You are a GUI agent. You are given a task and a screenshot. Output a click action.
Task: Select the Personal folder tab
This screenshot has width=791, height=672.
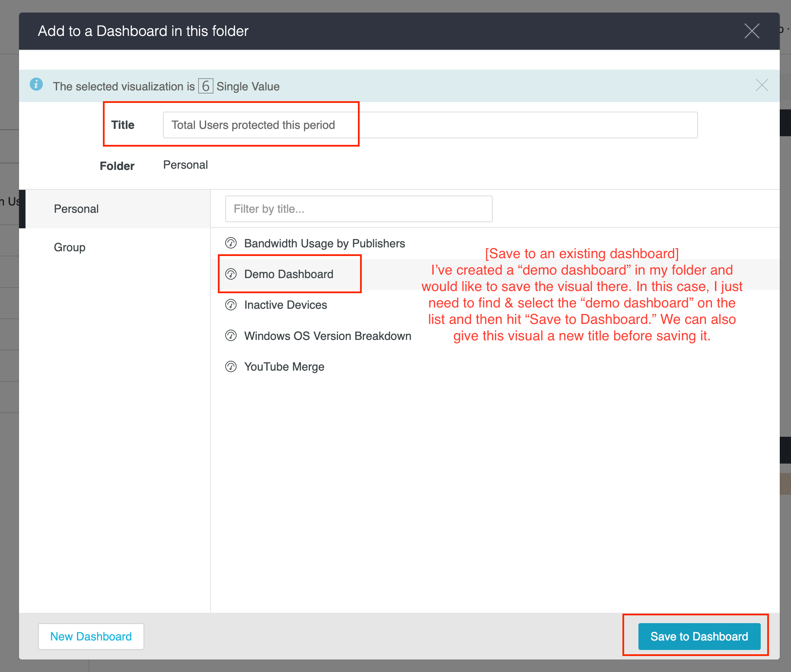(x=115, y=209)
